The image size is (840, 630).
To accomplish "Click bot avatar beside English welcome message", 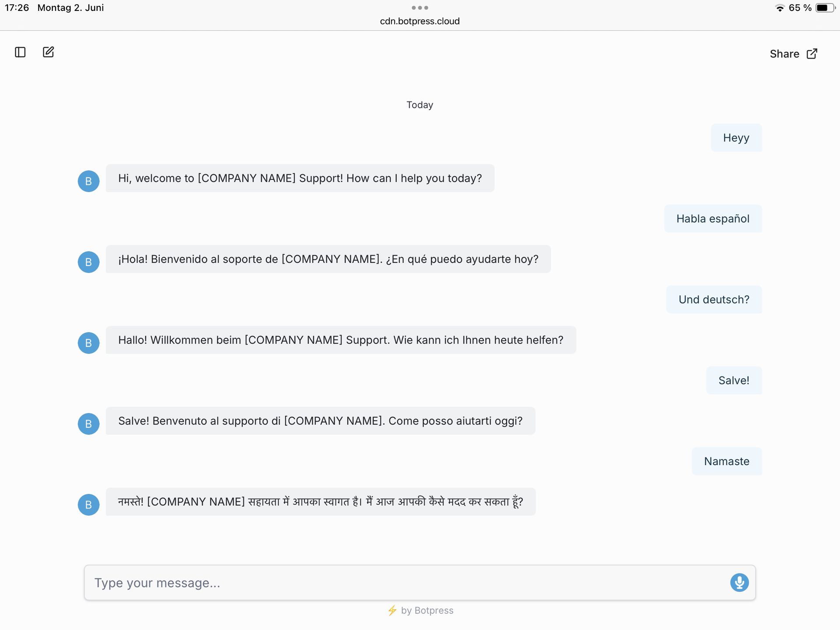I will click(x=88, y=181).
